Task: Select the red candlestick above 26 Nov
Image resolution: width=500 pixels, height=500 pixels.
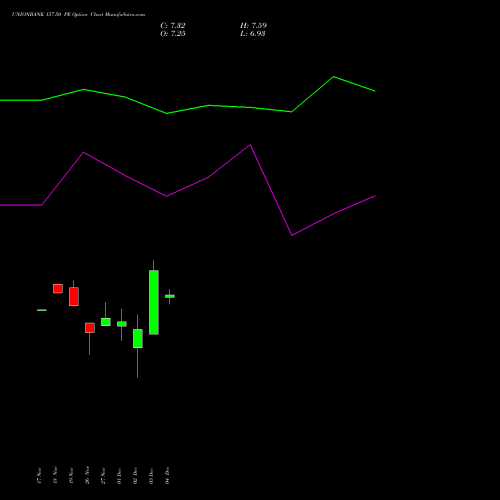Action: point(90,328)
